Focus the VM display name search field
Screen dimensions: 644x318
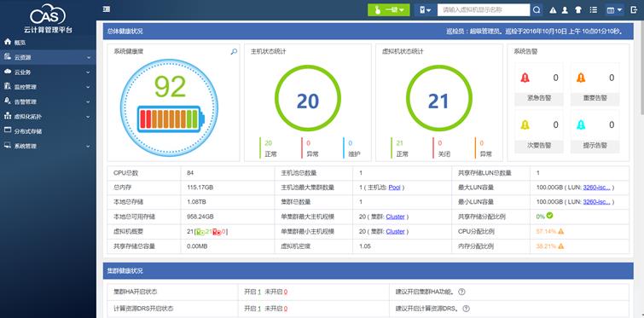click(x=484, y=10)
